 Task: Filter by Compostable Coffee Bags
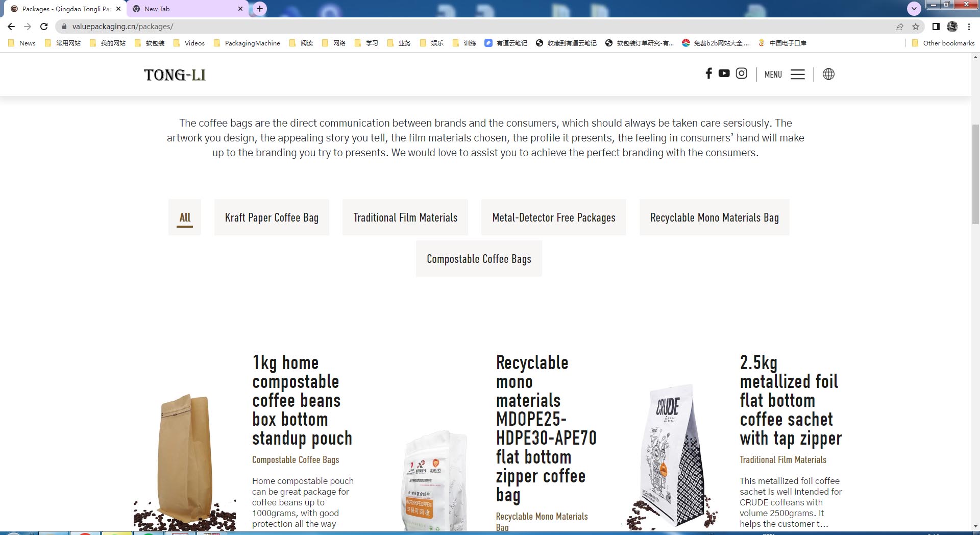[479, 259]
